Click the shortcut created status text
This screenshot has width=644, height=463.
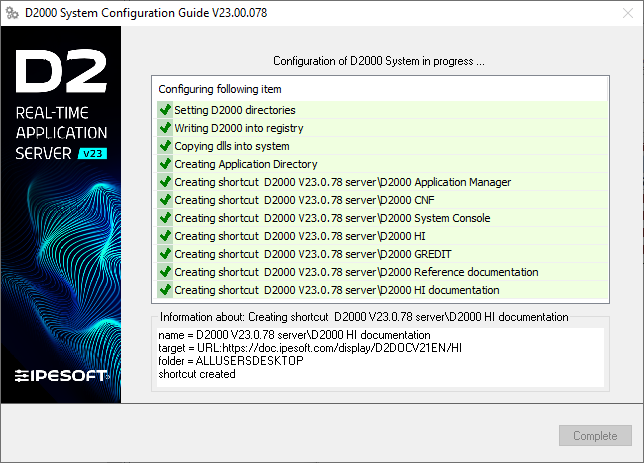point(197,374)
